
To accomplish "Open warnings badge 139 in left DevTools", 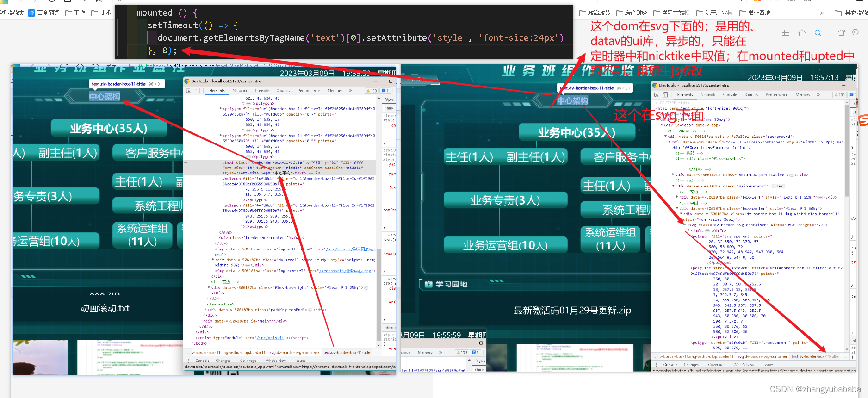I will 372,91.
